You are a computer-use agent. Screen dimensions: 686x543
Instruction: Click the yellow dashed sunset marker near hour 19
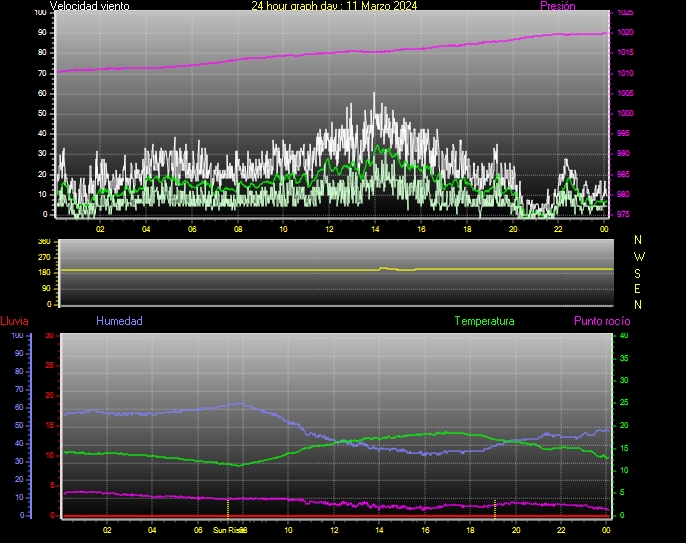tap(495, 509)
